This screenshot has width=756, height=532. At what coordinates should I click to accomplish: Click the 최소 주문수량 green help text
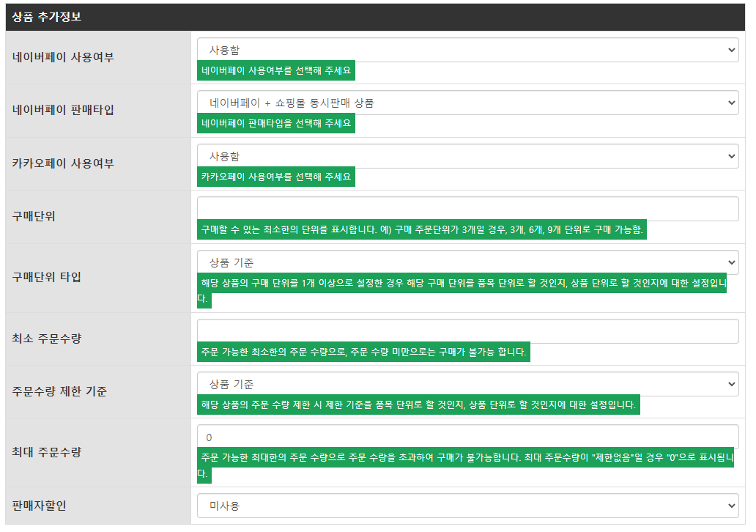click(363, 352)
